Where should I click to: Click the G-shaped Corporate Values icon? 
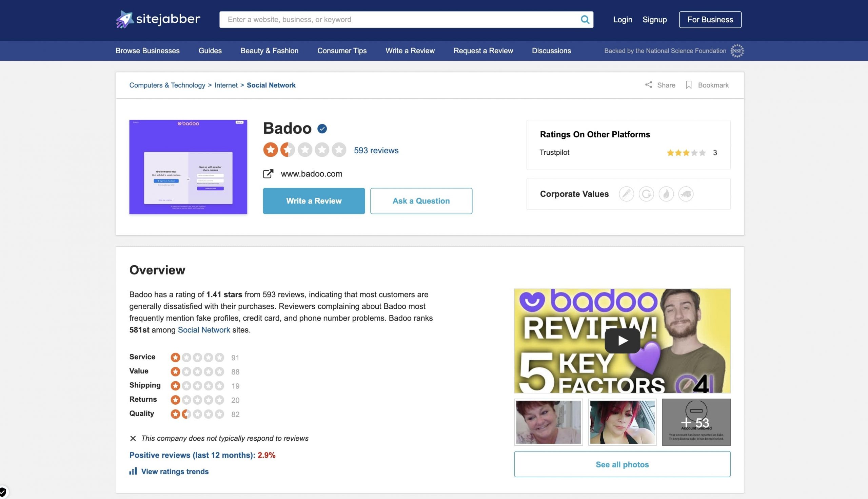point(646,194)
